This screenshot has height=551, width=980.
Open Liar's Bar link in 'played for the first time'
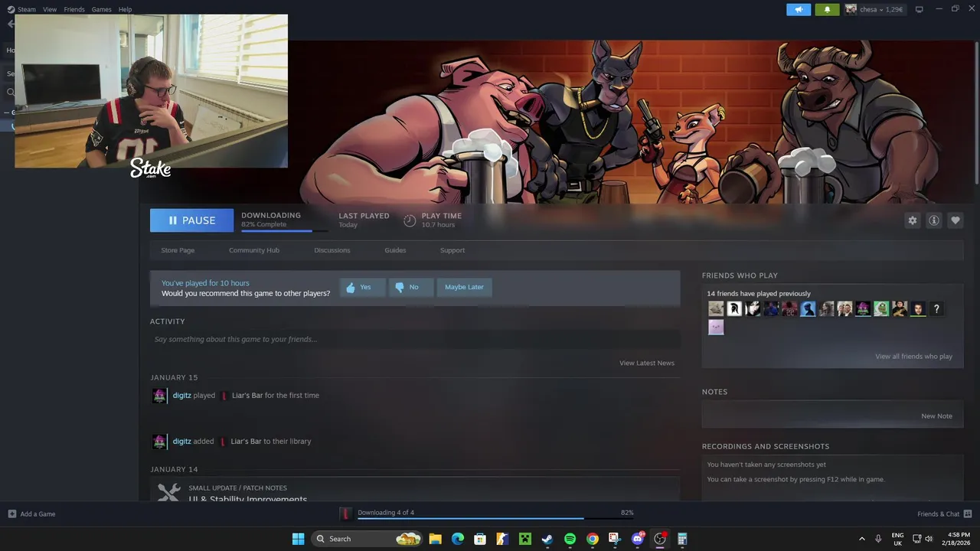coord(247,396)
